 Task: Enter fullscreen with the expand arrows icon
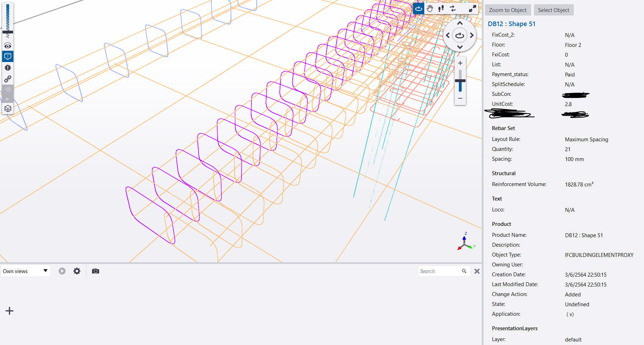tap(472, 9)
